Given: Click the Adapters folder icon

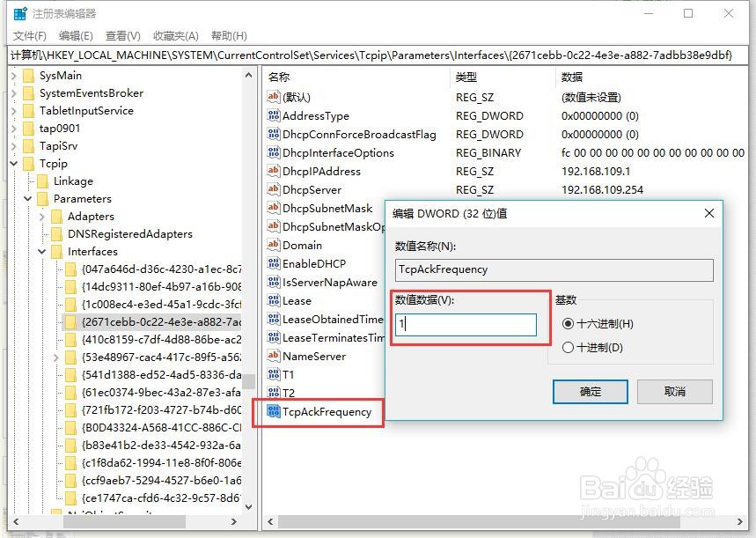Looking at the screenshot, I should (57, 217).
